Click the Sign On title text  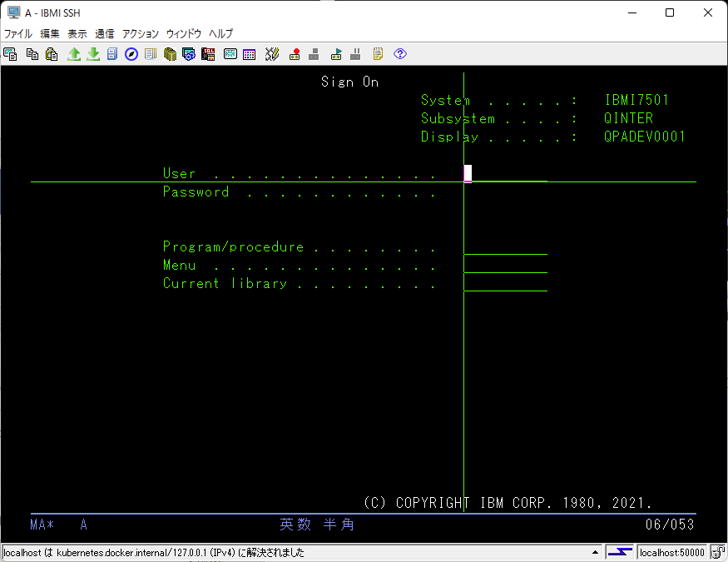coord(349,82)
